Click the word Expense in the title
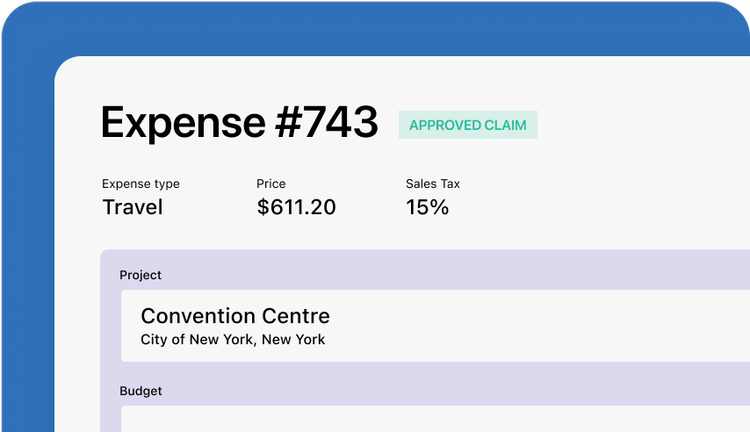This screenshot has height=432, width=750. coord(183,123)
